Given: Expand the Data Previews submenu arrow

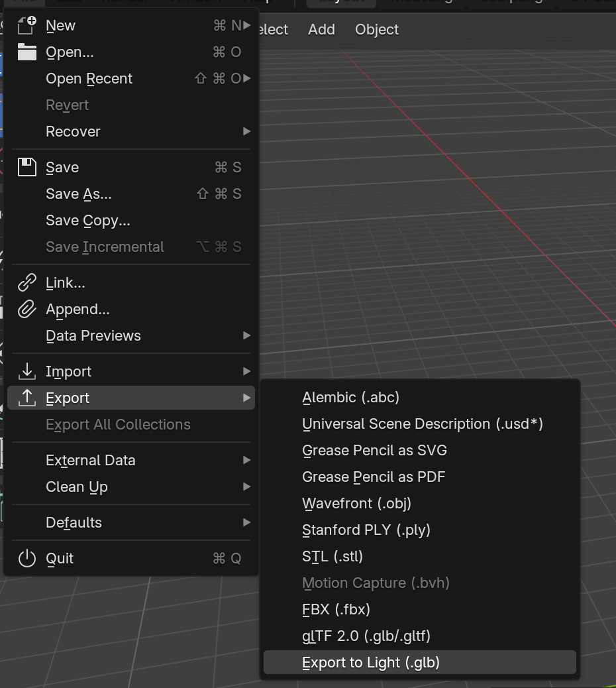Looking at the screenshot, I should coord(247,335).
